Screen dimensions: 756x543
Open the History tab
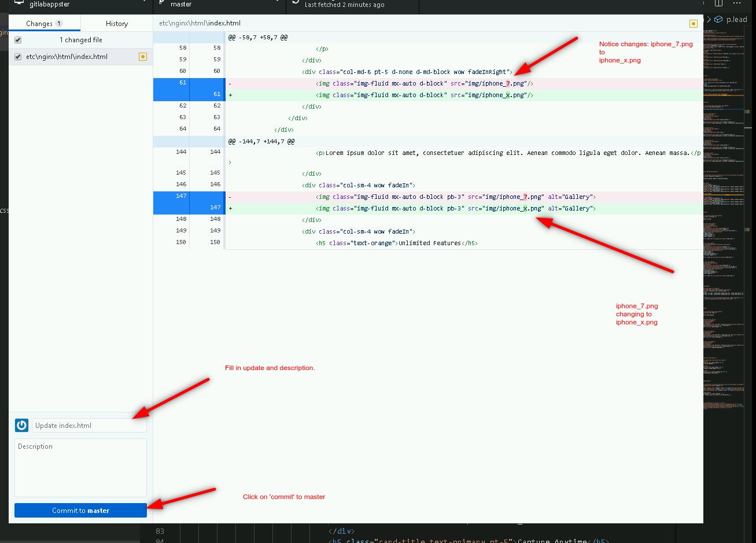click(x=117, y=24)
